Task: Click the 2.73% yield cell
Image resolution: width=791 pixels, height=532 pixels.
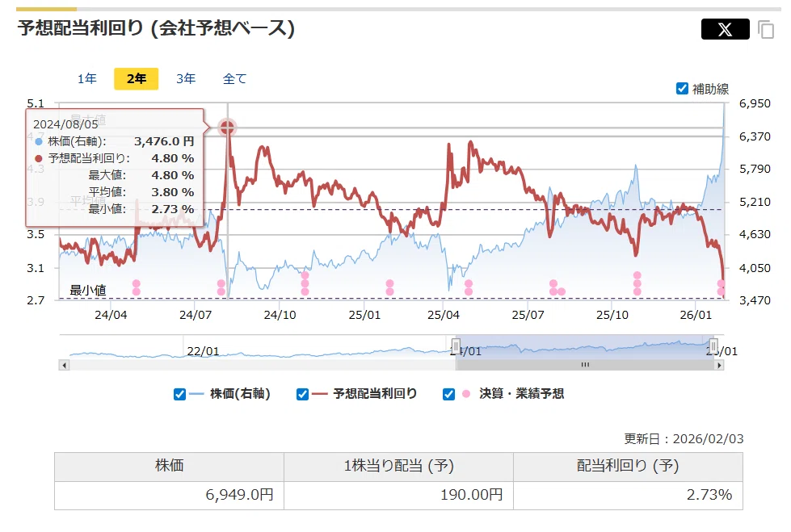Action: [x=628, y=495]
